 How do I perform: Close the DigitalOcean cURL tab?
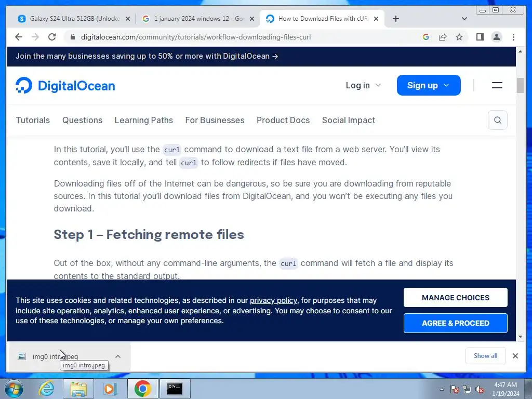pyautogui.click(x=376, y=19)
